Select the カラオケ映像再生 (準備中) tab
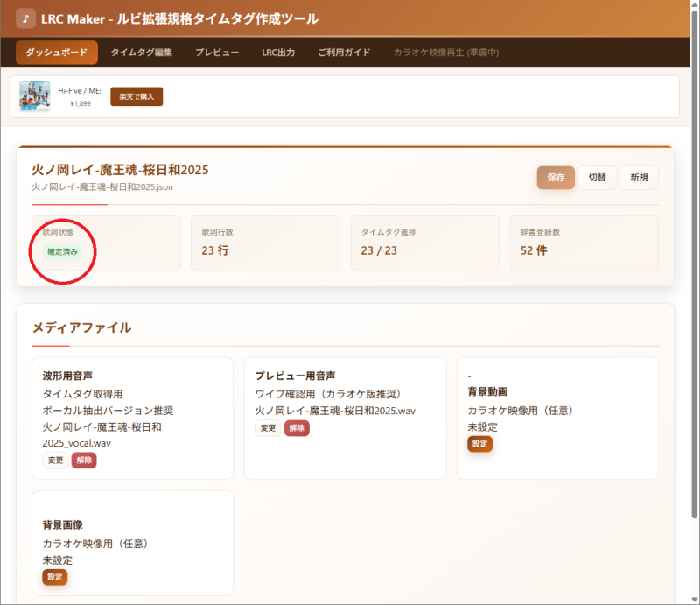Viewport: 700px width, 605px height. tap(446, 53)
